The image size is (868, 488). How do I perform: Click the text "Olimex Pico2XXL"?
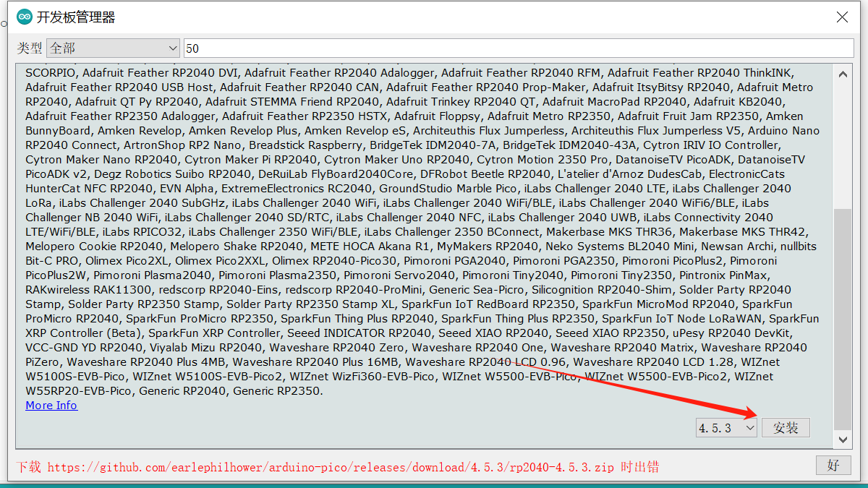[x=220, y=261]
